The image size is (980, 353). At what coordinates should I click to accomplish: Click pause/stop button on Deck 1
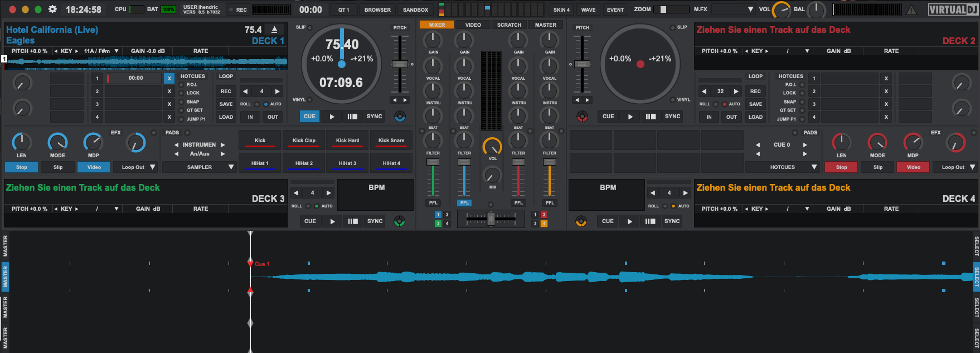tap(352, 117)
